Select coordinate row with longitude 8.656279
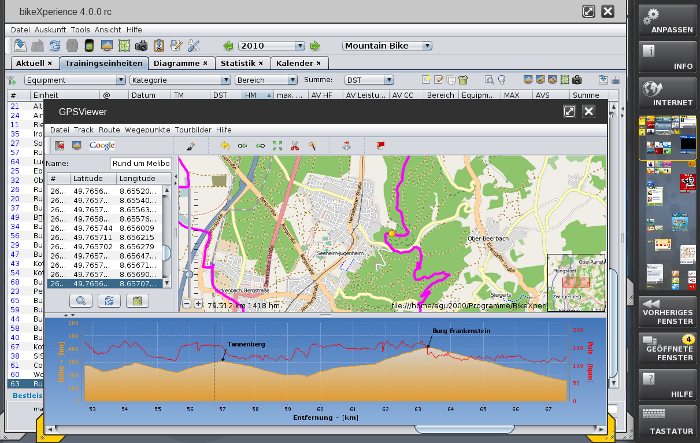Image resolution: width=700 pixels, height=443 pixels. coord(105,247)
